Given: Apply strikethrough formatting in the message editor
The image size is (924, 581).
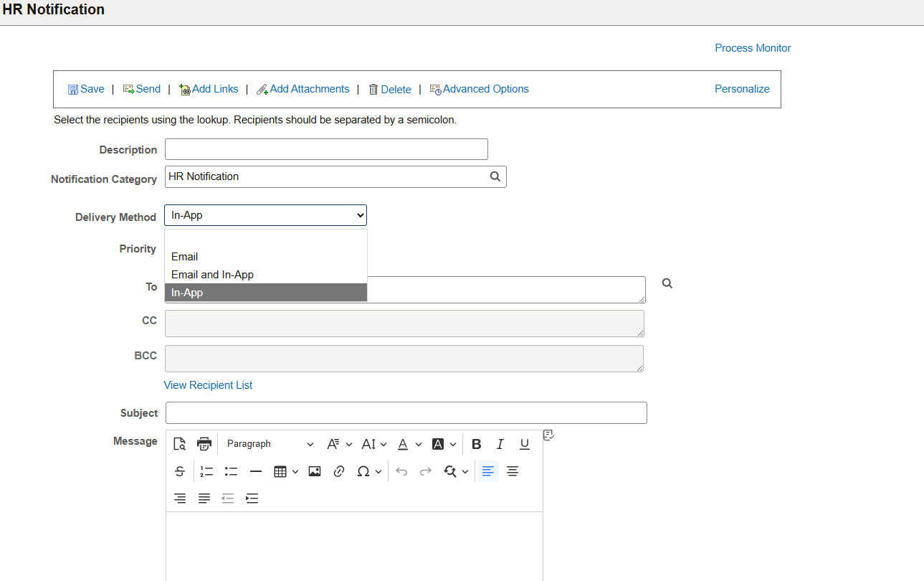Looking at the screenshot, I should 180,471.
